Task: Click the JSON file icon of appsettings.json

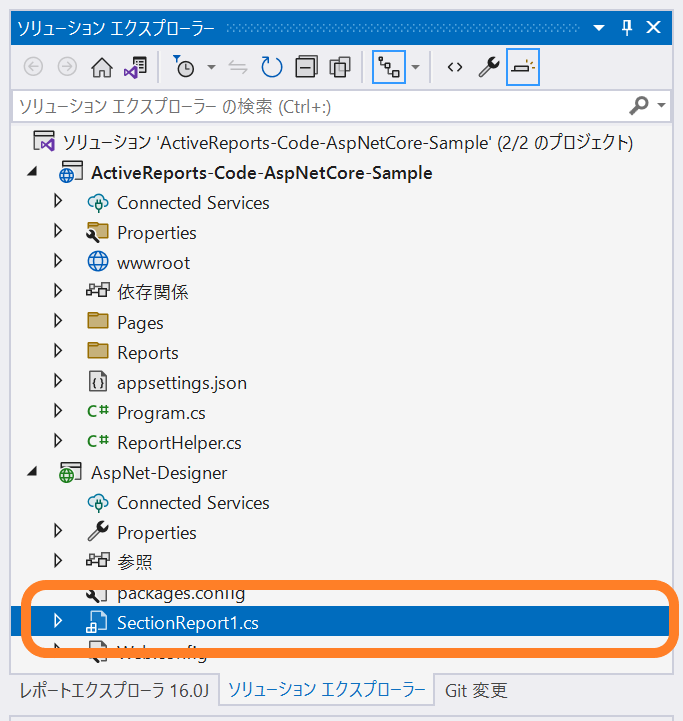Action: (98, 381)
